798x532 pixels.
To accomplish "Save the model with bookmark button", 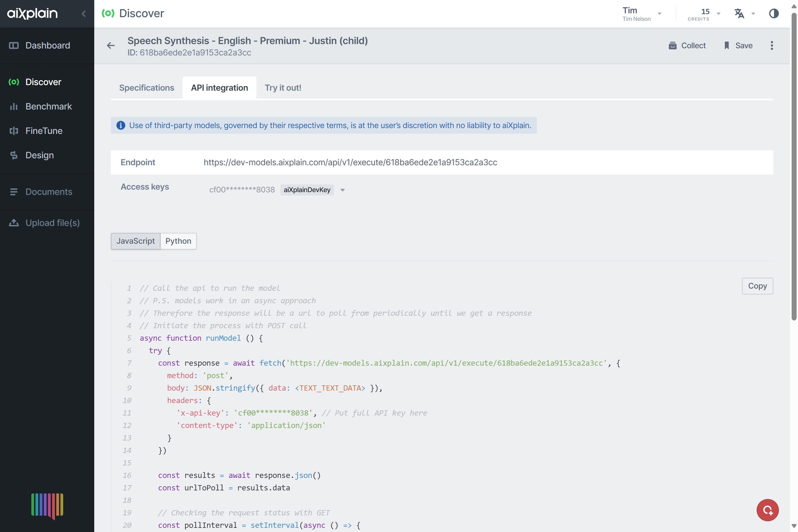I will (738, 45).
